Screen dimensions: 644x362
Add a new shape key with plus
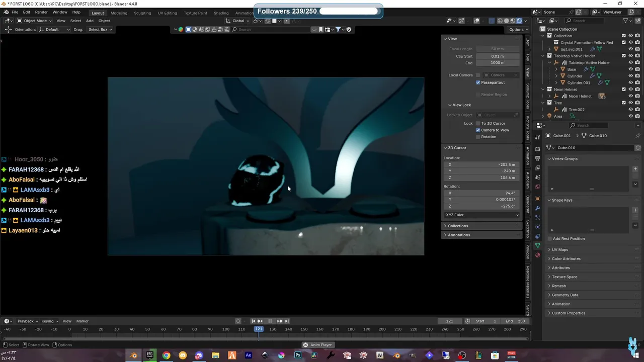pyautogui.click(x=635, y=210)
